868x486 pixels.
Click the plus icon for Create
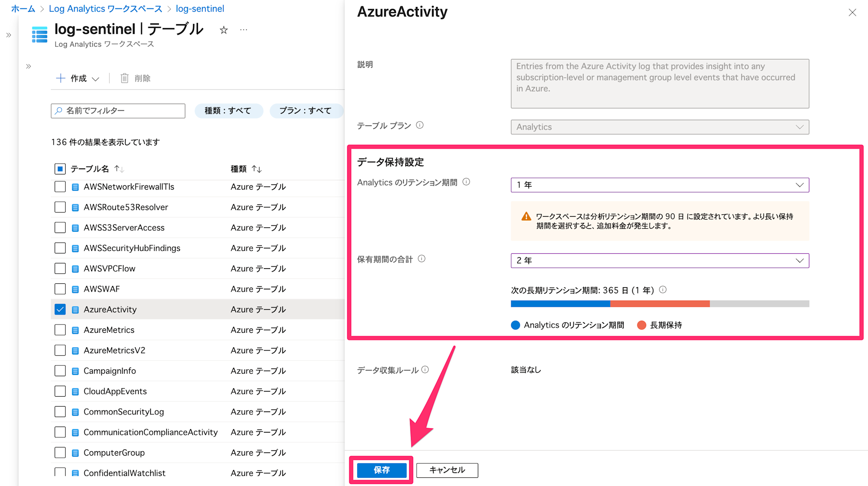click(61, 78)
